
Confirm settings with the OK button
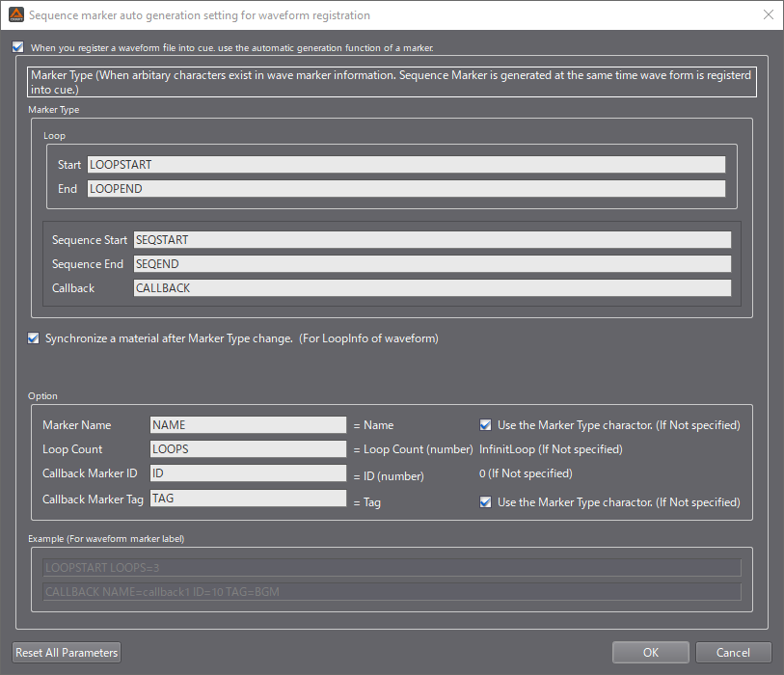pos(651,653)
